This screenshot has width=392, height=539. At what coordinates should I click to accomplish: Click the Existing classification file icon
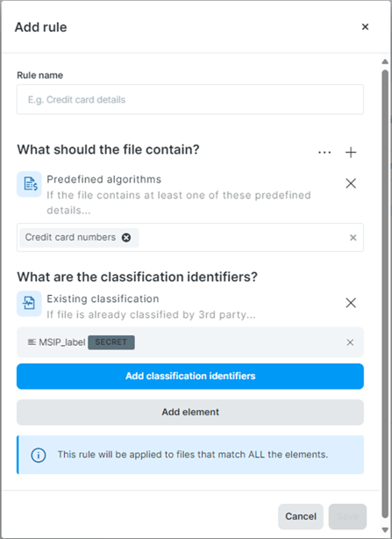tap(30, 304)
